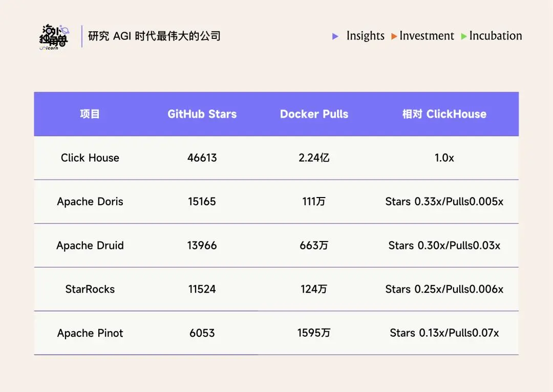Click the heading 研究 AGI 时代最伟大的公司

(x=154, y=36)
